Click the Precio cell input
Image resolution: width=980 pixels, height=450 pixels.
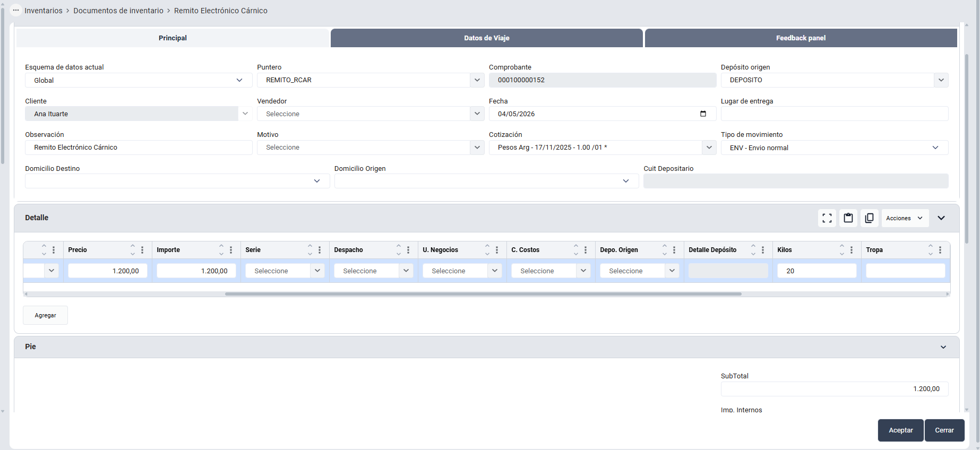coord(108,271)
